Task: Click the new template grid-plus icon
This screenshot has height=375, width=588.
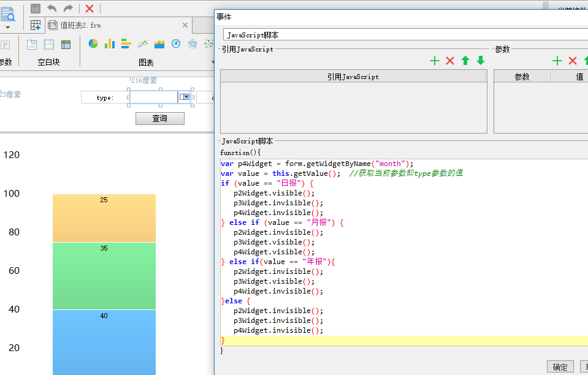Action: pyautogui.click(x=36, y=25)
